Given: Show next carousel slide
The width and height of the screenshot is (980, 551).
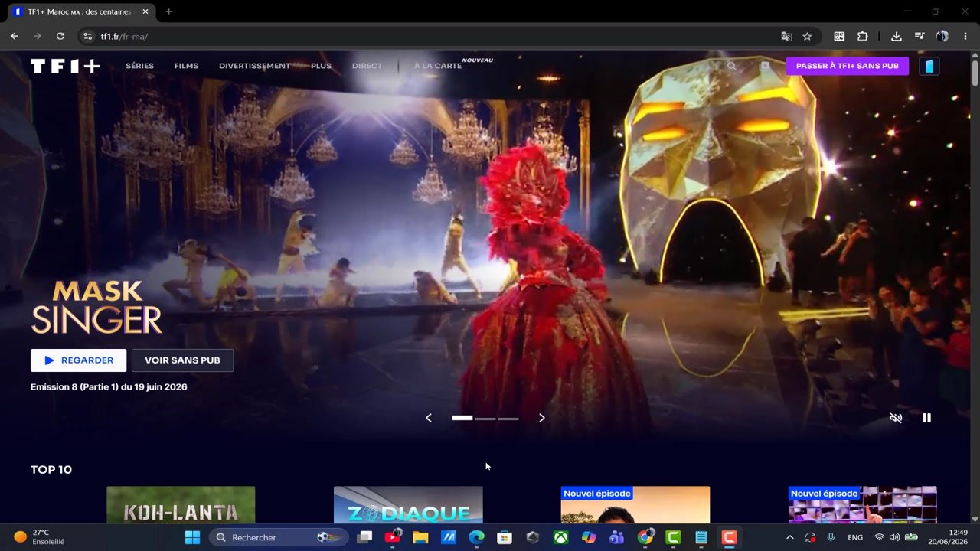Looking at the screenshot, I should [x=542, y=418].
